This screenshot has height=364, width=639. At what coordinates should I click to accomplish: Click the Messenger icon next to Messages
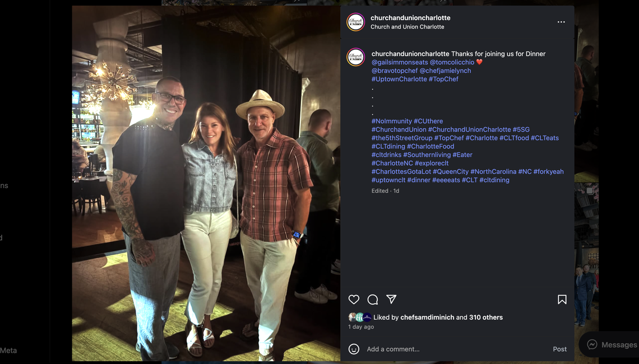pyautogui.click(x=592, y=344)
